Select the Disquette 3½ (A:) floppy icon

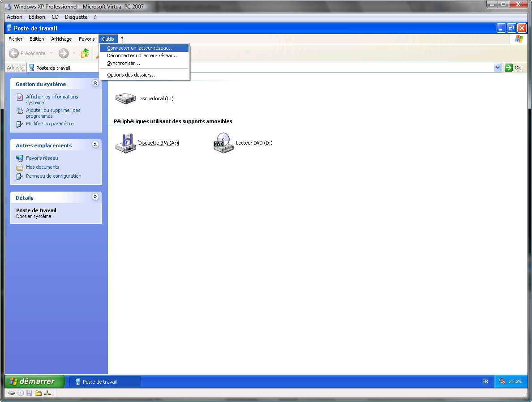click(125, 143)
